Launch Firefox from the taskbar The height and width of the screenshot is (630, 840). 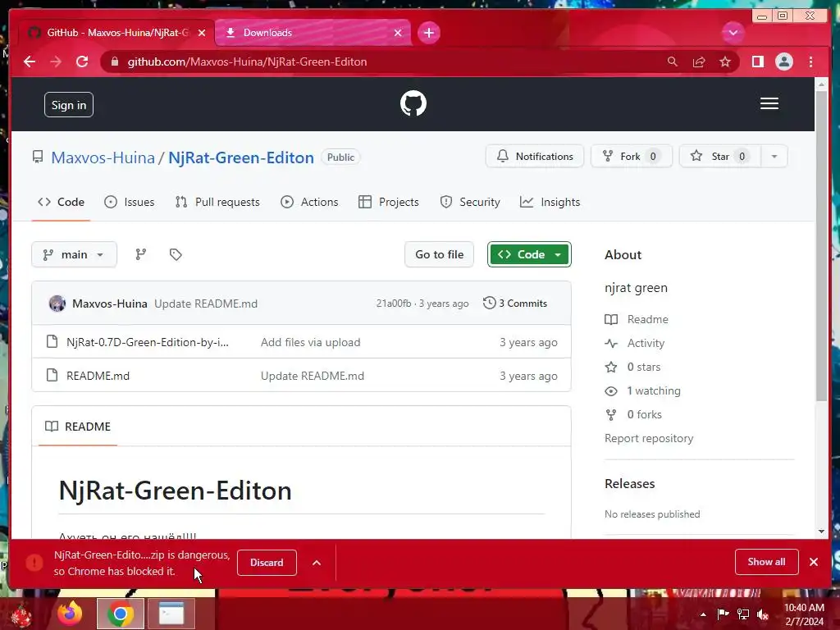[70, 614]
